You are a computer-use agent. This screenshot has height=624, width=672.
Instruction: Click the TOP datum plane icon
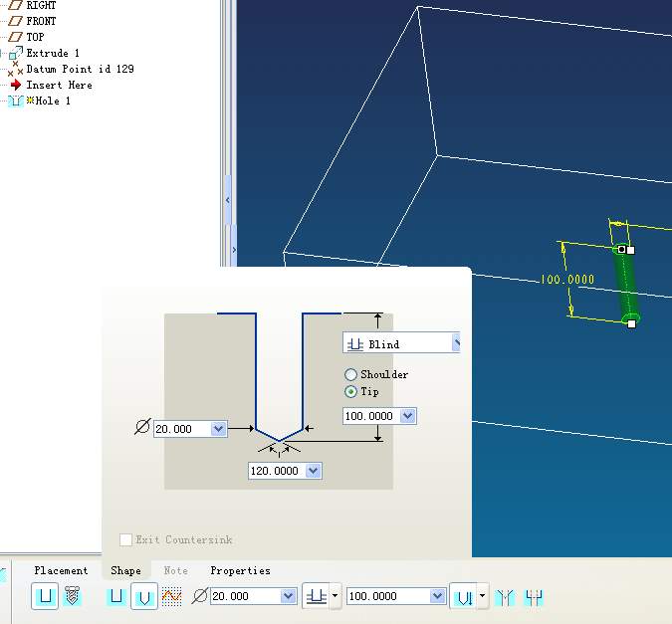pyautogui.click(x=15, y=37)
